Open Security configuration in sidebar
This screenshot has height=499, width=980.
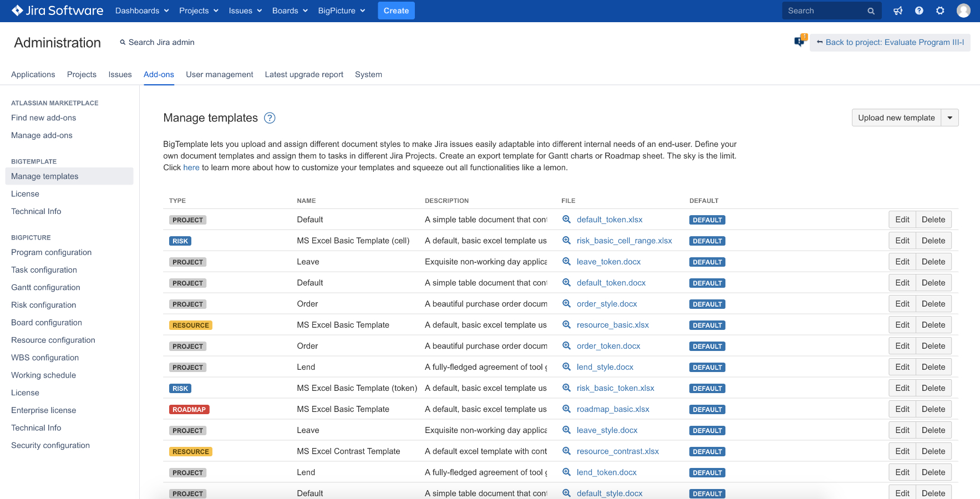point(50,445)
